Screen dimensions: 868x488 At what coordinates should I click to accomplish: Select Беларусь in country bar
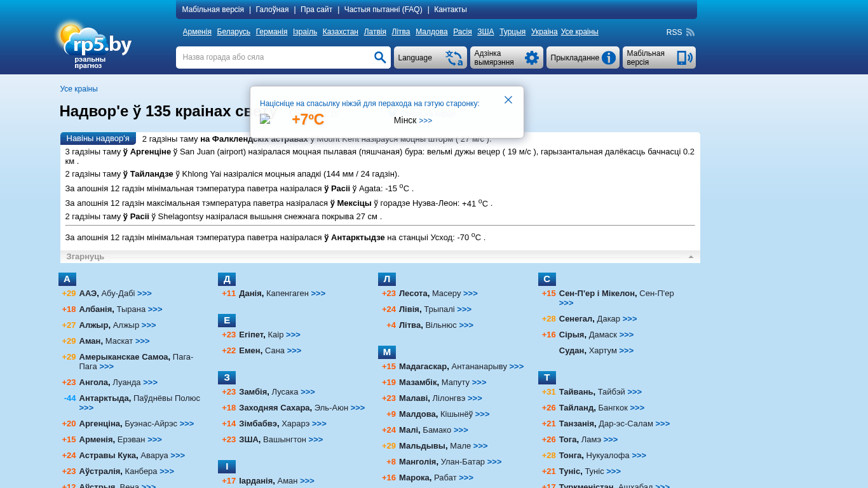pyautogui.click(x=234, y=32)
